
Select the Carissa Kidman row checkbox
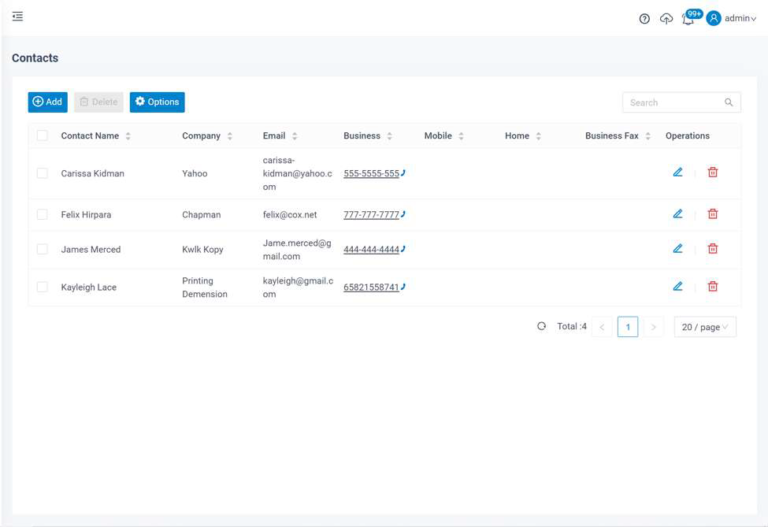42,173
